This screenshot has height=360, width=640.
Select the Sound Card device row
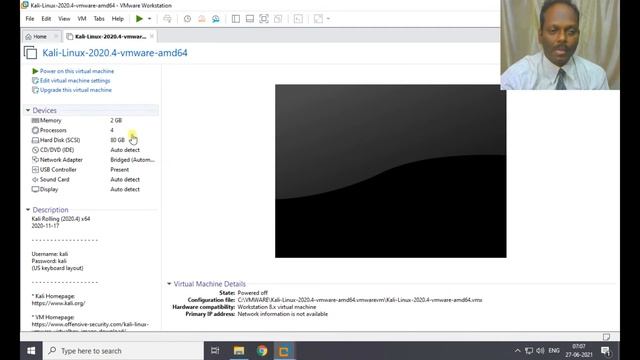[x=94, y=180]
